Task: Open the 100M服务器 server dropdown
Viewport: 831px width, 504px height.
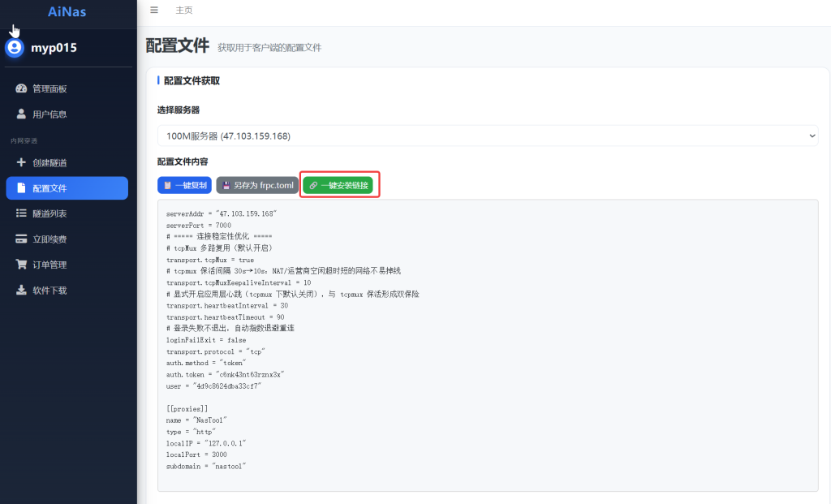Action: pos(488,136)
